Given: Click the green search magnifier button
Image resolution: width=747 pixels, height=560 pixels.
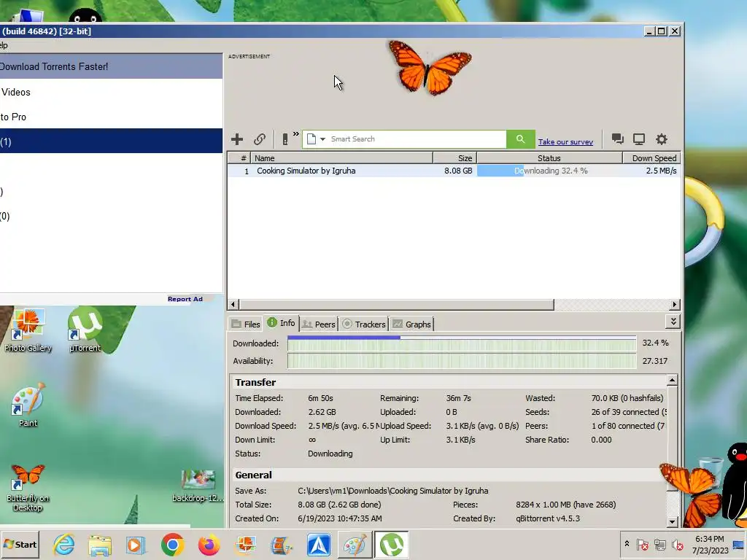Looking at the screenshot, I should [x=520, y=139].
